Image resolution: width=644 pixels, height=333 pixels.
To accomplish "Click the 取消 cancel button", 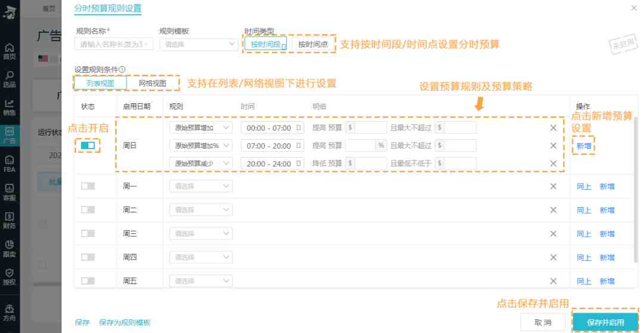I will (543, 322).
